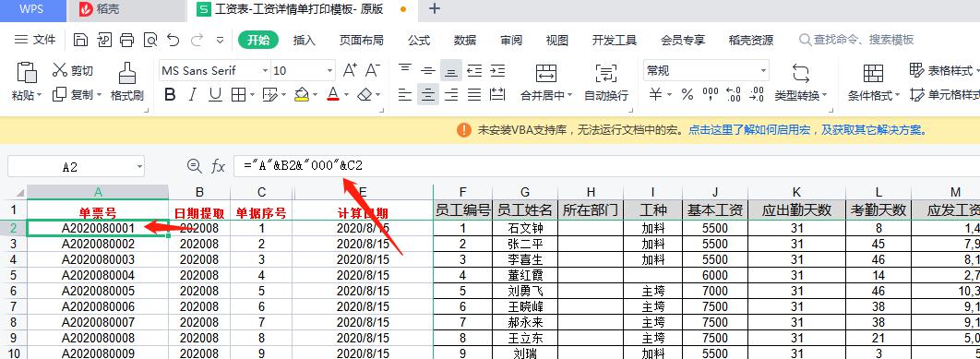Toggle Underline formatting

coord(216,95)
